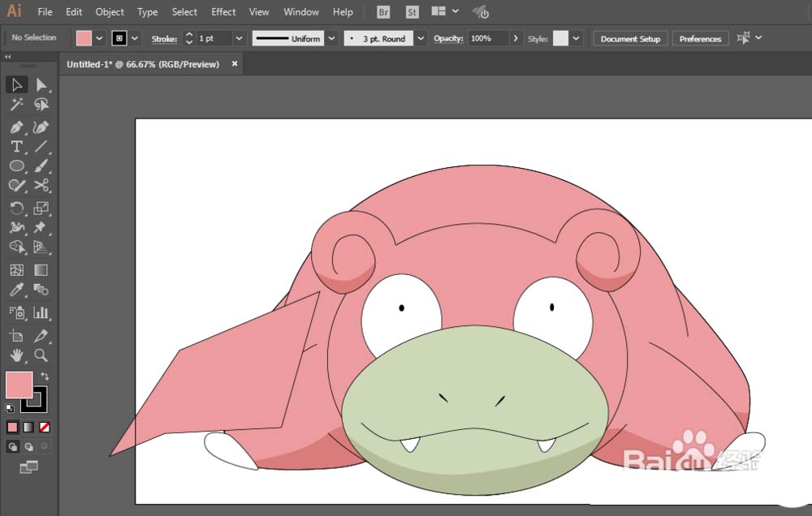Screen dimensions: 812x516
Task: Open the Change Screen Mode button
Action: 28,467
